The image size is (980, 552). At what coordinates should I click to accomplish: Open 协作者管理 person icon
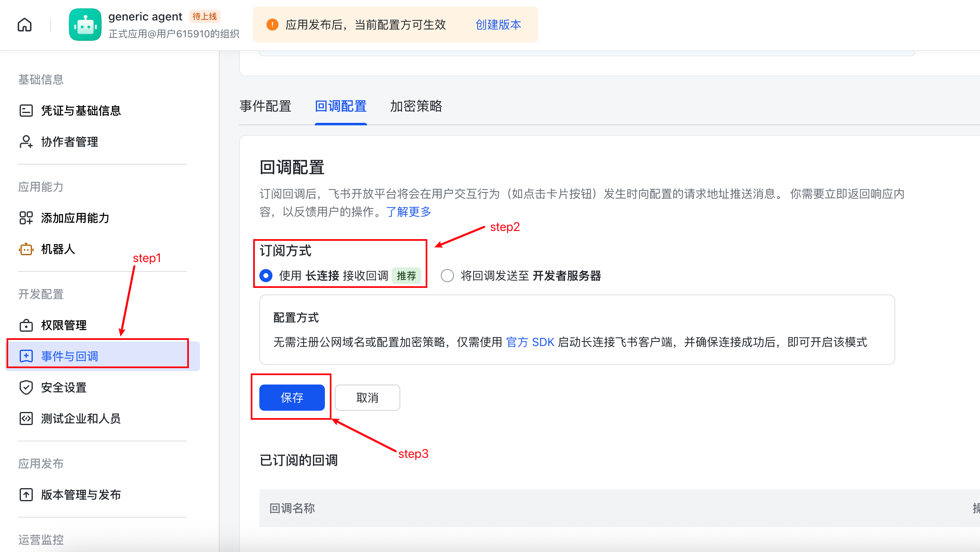[x=26, y=142]
